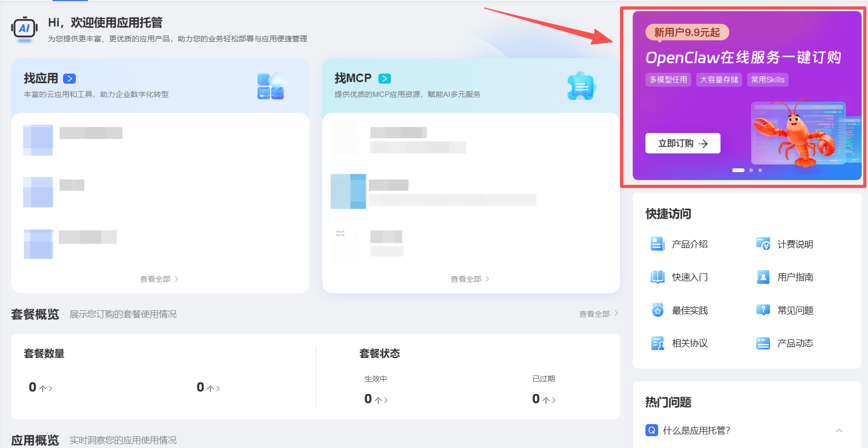The width and height of the screenshot is (868, 448).
Task: Click the document icon beside 产品介绍
Action: [x=657, y=244]
